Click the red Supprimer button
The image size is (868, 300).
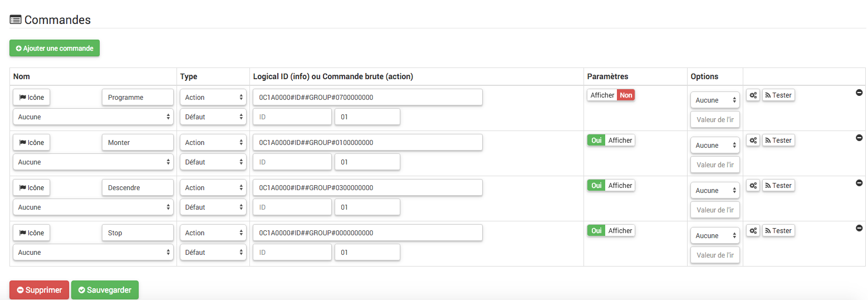point(39,290)
